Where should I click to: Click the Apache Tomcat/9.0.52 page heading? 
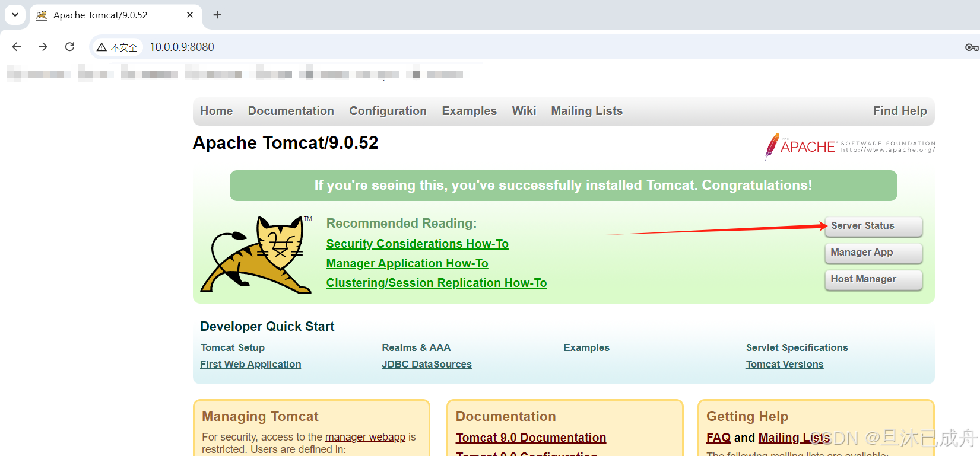[286, 143]
